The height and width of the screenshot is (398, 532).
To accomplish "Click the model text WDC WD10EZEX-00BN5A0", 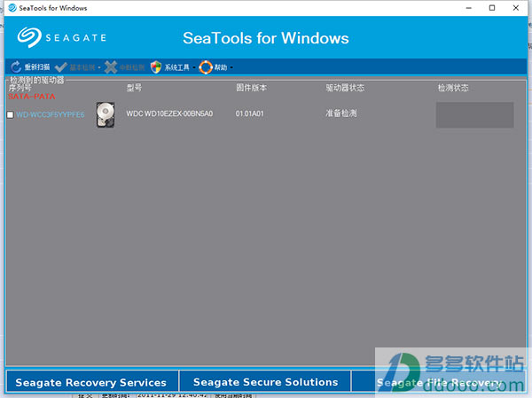I will 169,113.
